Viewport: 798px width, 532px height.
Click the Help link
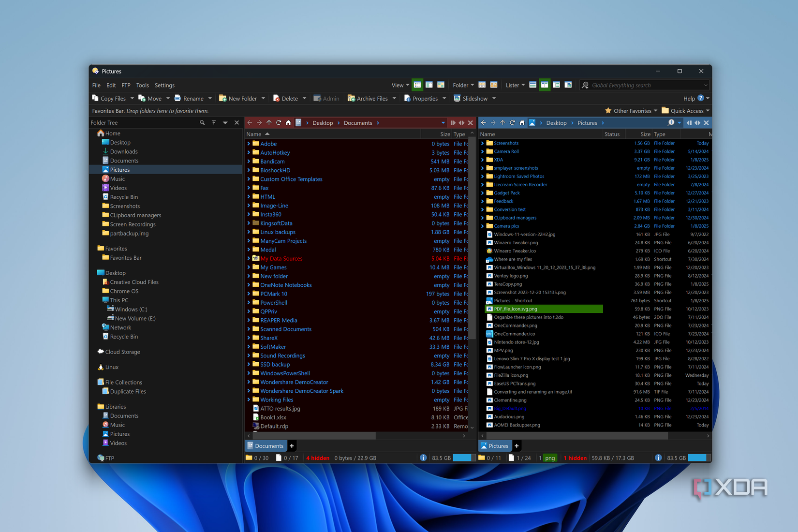pos(689,98)
